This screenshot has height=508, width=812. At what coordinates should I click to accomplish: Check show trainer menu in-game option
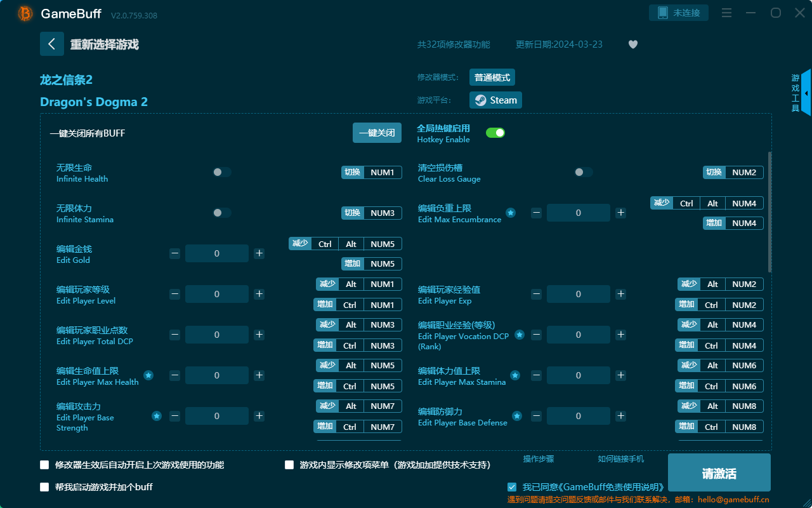pos(289,465)
